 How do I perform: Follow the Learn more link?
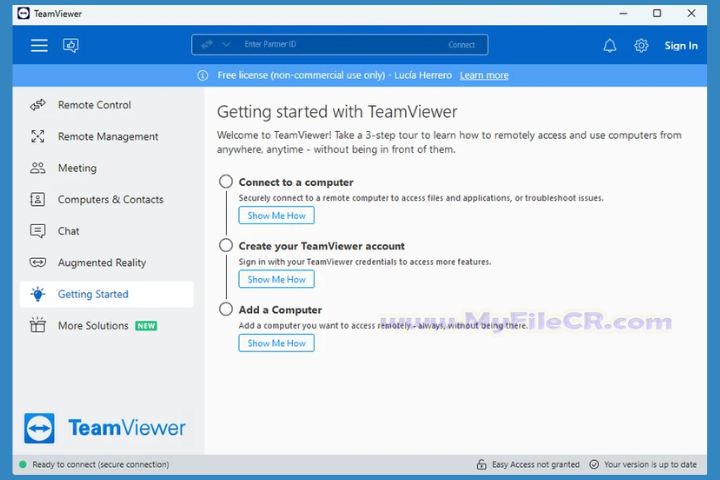click(484, 75)
